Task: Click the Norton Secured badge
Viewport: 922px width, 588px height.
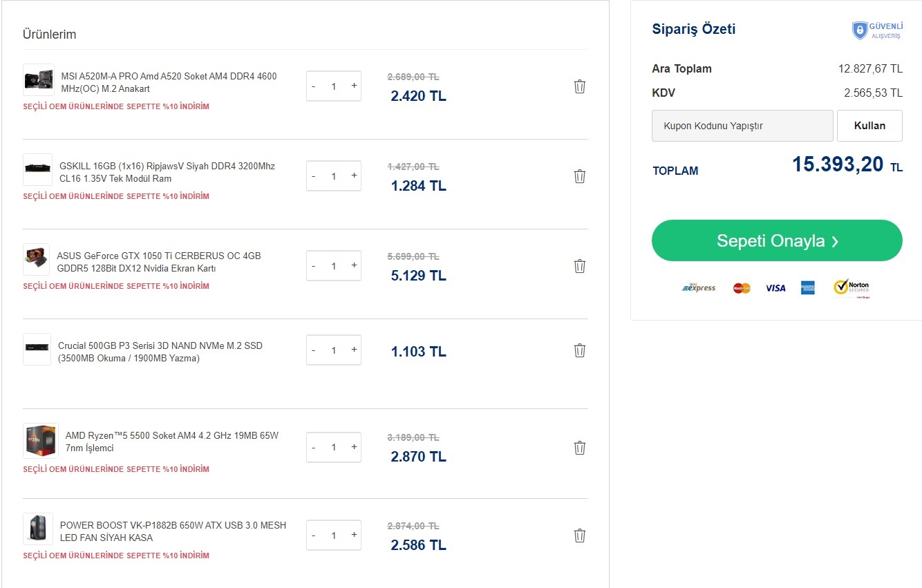Action: 852,288
